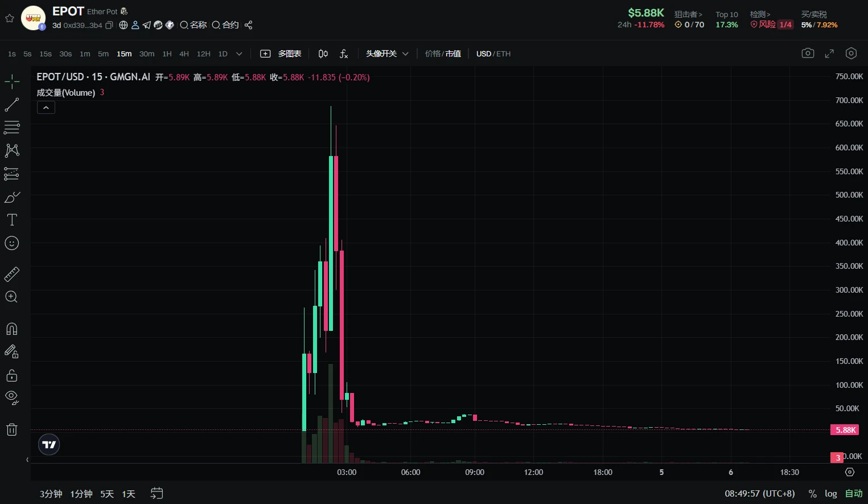Select the 1H timeframe
Screen dimensions: 868x504
(x=167, y=54)
